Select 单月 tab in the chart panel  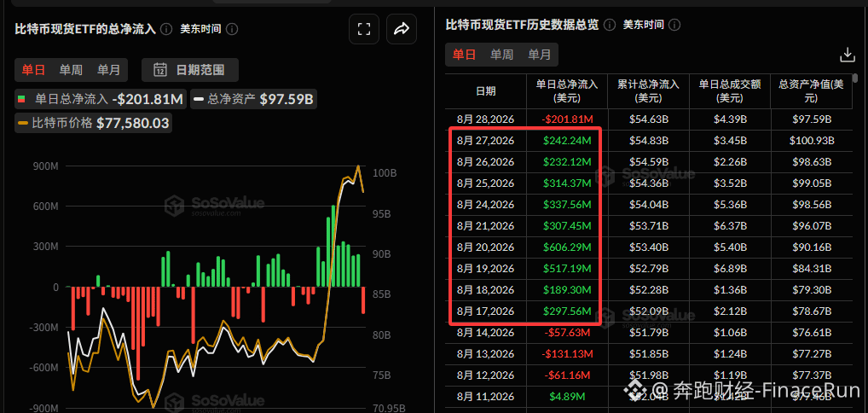point(108,70)
